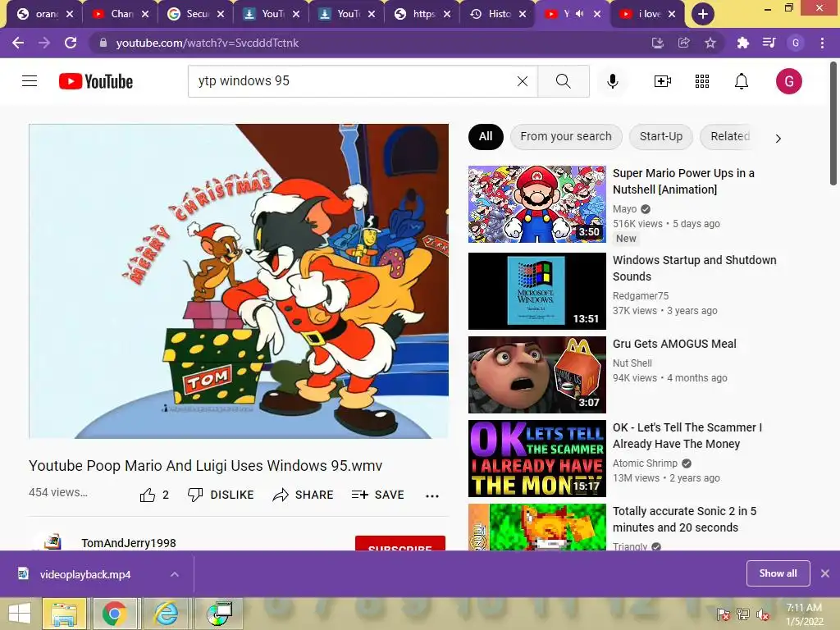Click the OK Scammer video thumbnail
Image resolution: width=840 pixels, height=630 pixels.
coord(537,459)
